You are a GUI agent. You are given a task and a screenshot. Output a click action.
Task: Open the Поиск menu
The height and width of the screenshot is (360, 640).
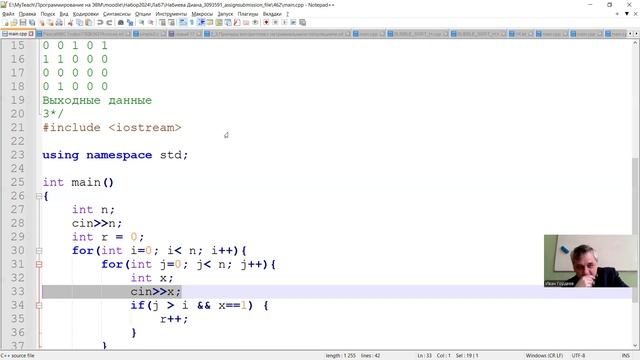(48, 14)
